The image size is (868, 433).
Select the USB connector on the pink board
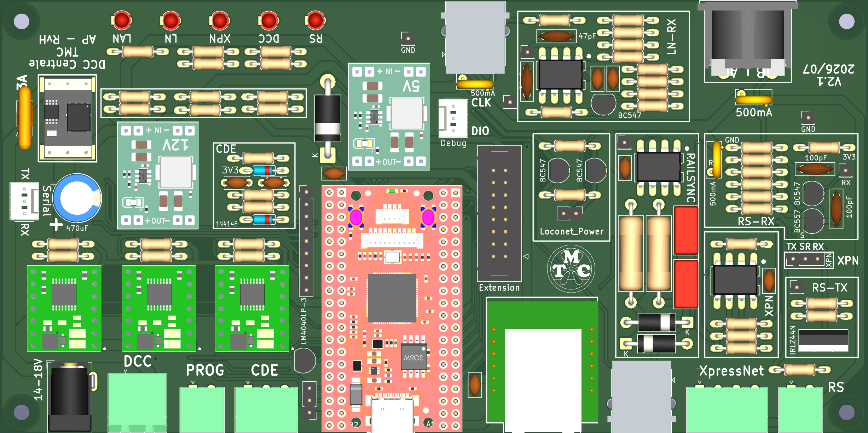(392, 415)
